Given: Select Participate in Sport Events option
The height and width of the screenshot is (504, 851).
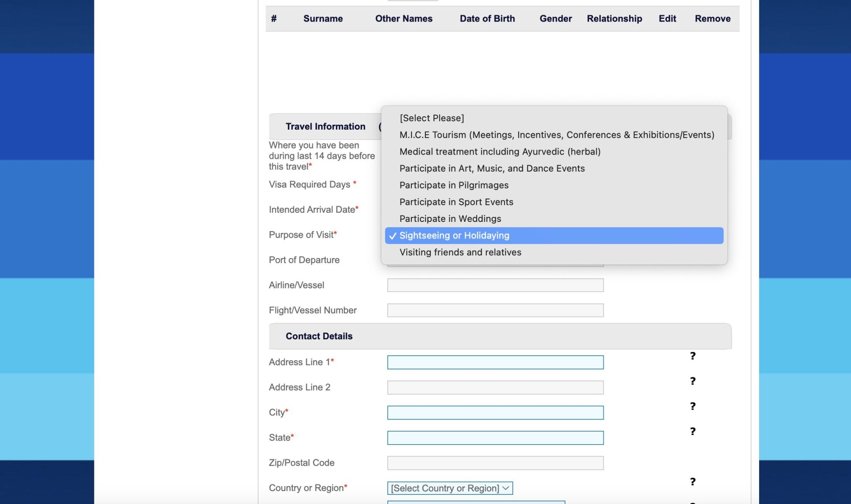Looking at the screenshot, I should [x=554, y=202].
